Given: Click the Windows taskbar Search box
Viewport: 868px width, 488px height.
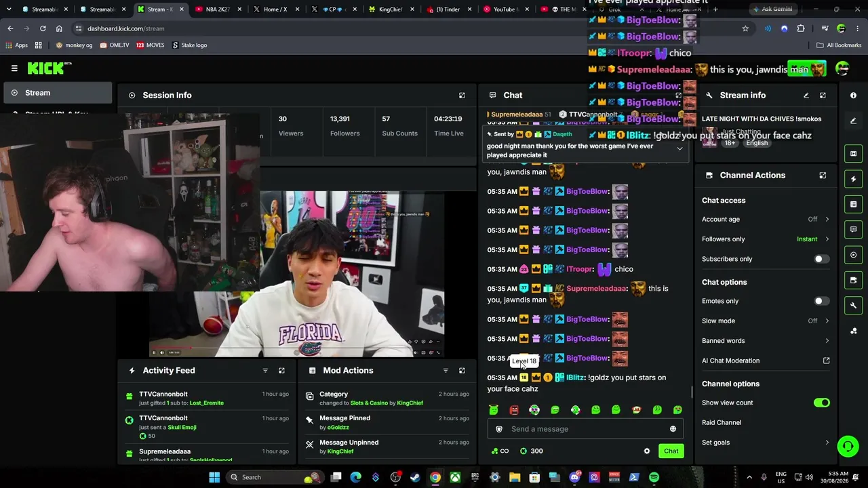Looking at the screenshot, I should (x=273, y=477).
